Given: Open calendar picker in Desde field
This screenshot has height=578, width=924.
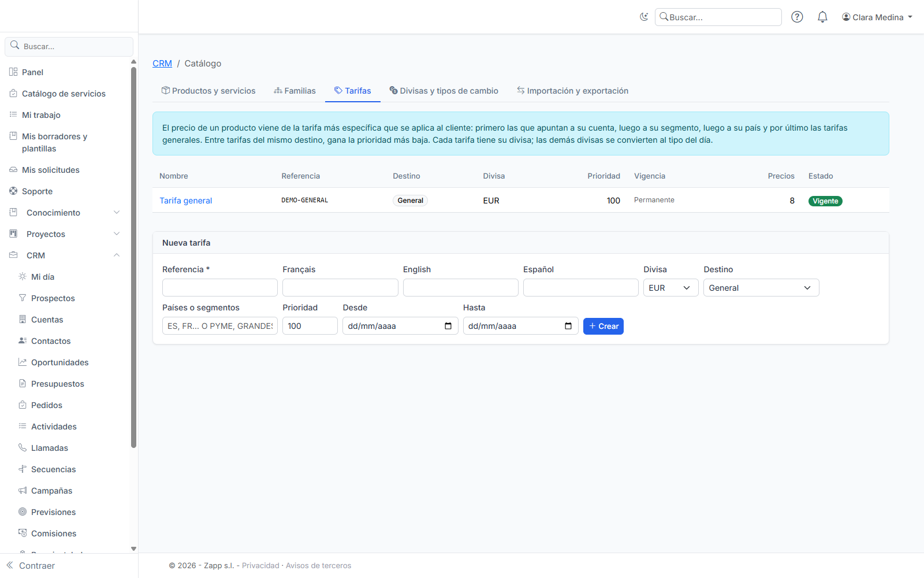Looking at the screenshot, I should [448, 326].
